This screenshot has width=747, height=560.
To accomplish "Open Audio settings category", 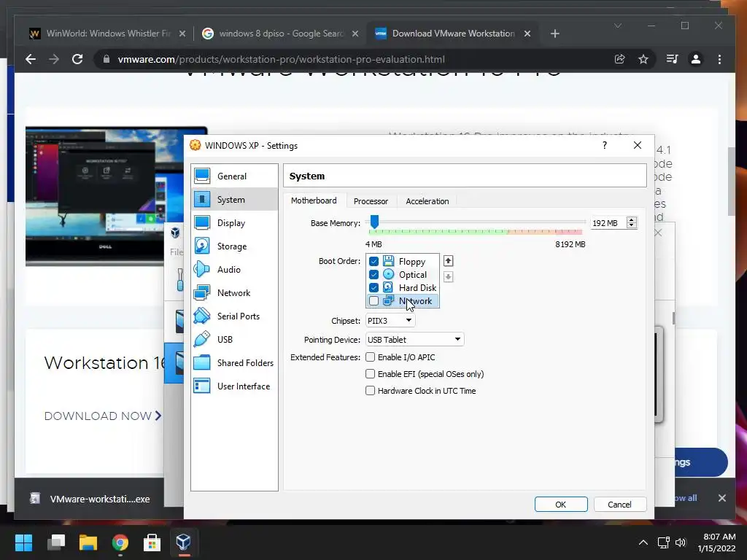I will pyautogui.click(x=234, y=270).
